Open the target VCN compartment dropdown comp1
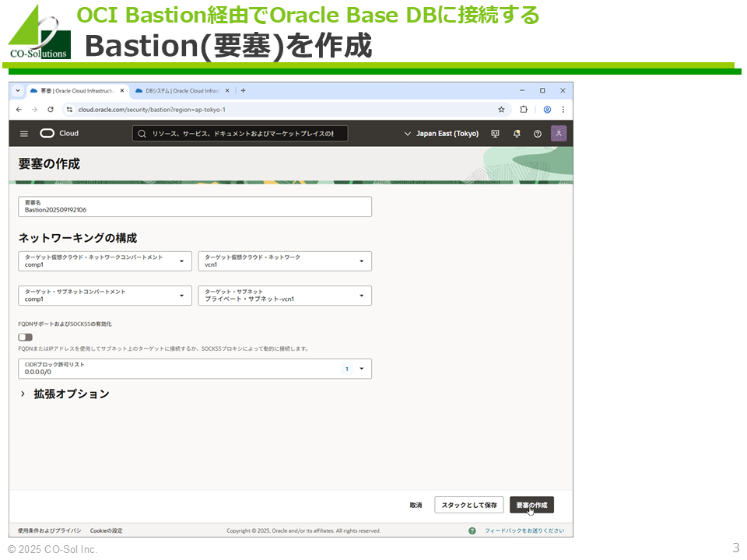This screenshot has width=747, height=560. [105, 261]
